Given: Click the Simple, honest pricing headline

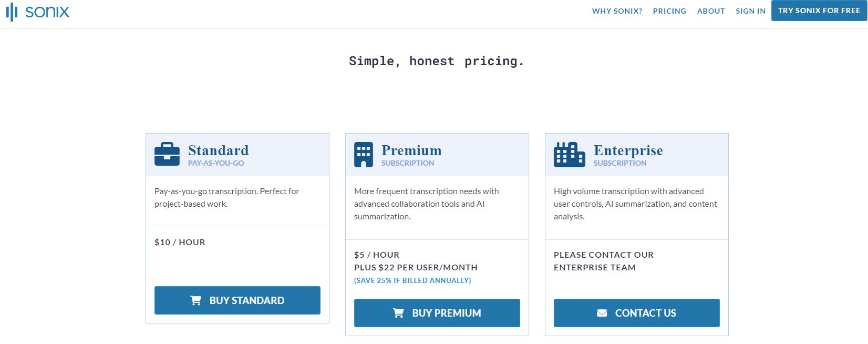Looking at the screenshot, I should point(436,62).
